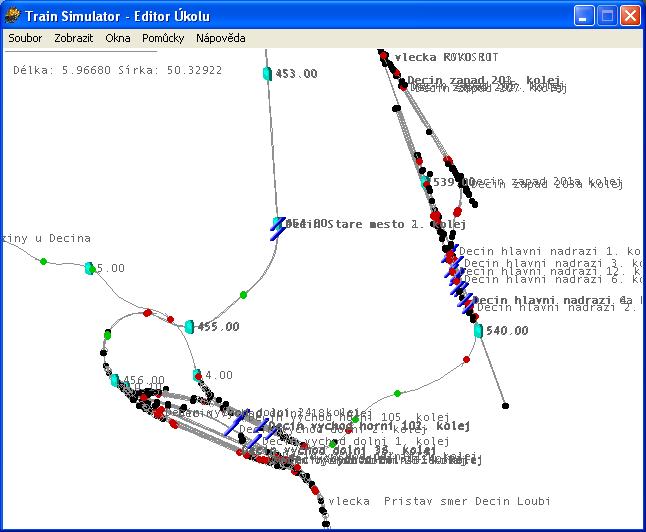Click the red node left of 455.00 marker
This screenshot has height=532, width=646.
[x=170, y=319]
